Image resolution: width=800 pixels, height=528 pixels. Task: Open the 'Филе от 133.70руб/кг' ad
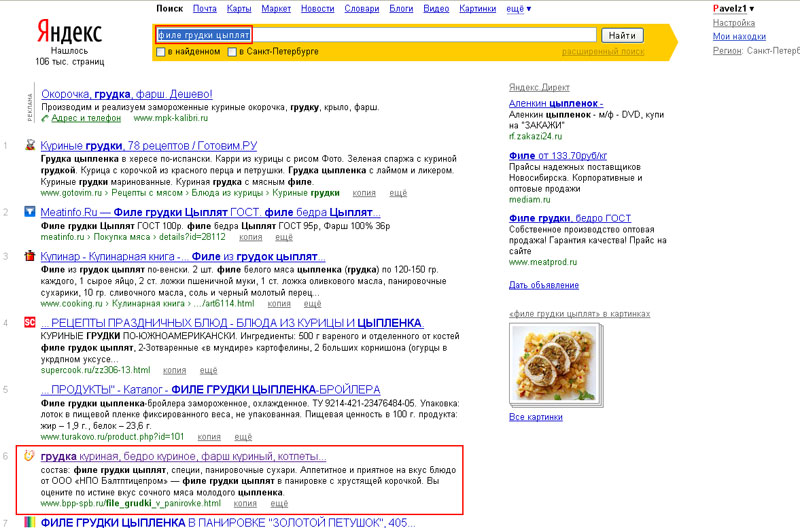[558, 156]
